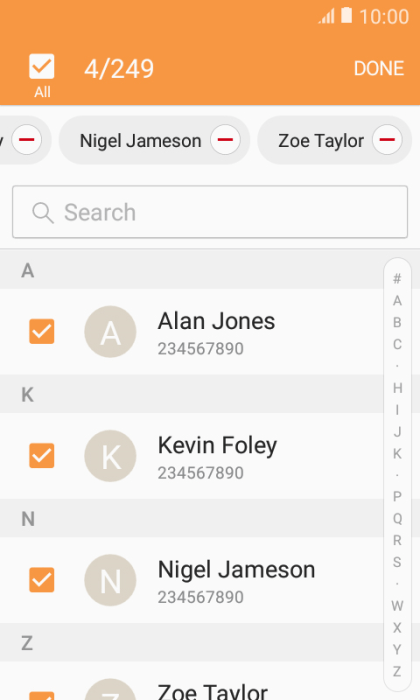
Task: Tap the signal strength icon
Action: point(326,17)
